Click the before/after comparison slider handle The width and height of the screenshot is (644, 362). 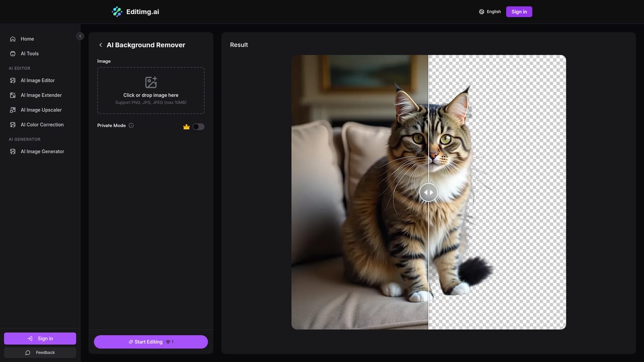point(429,192)
